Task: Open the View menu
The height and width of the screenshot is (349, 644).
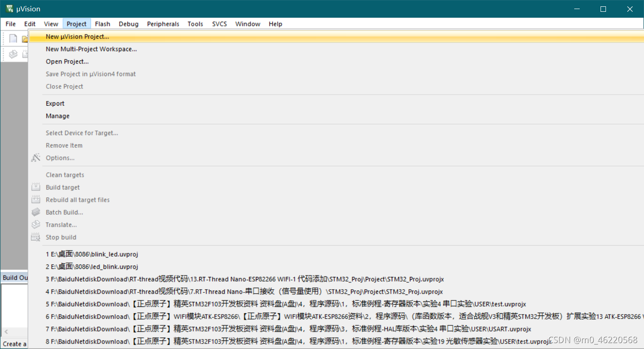Action: (x=51, y=24)
